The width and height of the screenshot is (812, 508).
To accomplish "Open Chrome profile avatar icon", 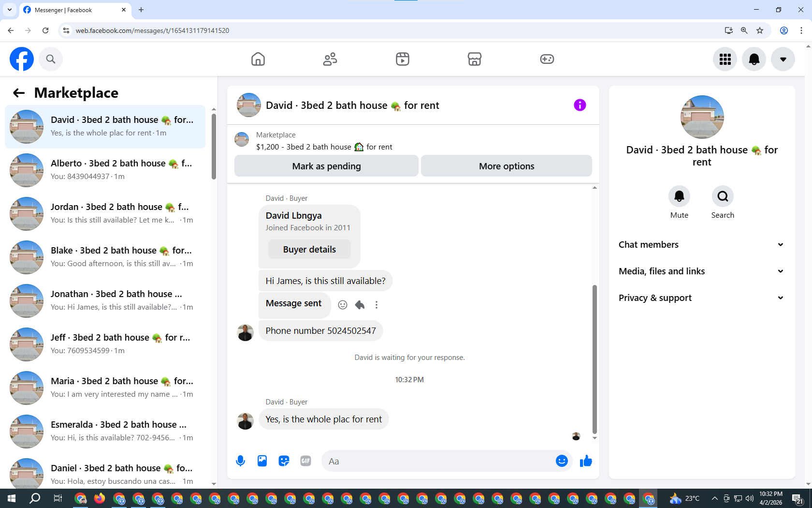I will click(784, 30).
